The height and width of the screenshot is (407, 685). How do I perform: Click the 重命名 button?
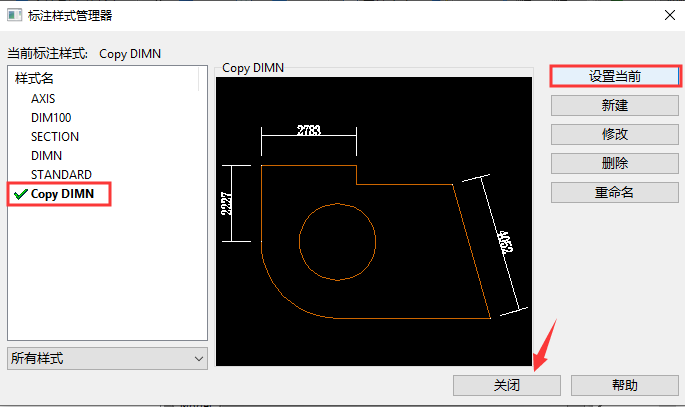[x=615, y=192]
